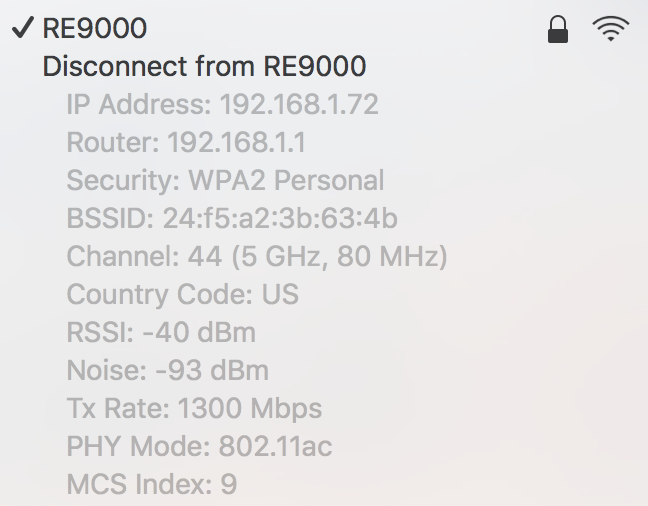The width and height of the screenshot is (648, 506).
Task: Select the RE9000 network name
Action: 95,29
